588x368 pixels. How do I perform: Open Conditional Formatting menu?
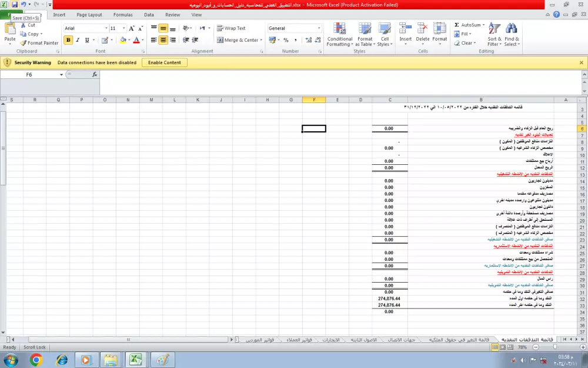pos(340,35)
